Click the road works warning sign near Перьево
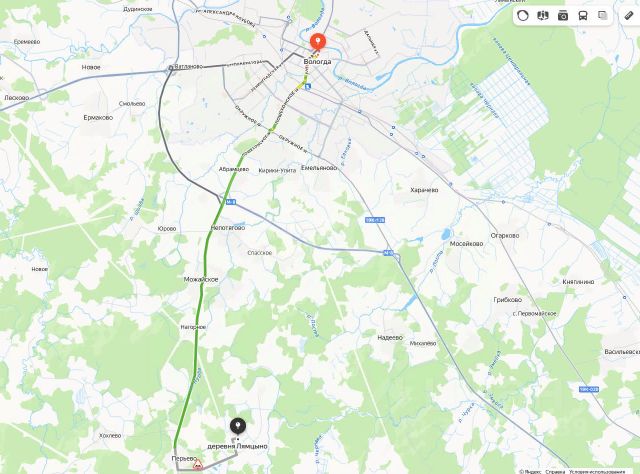Viewport: 640px width, 474px height. (198, 465)
